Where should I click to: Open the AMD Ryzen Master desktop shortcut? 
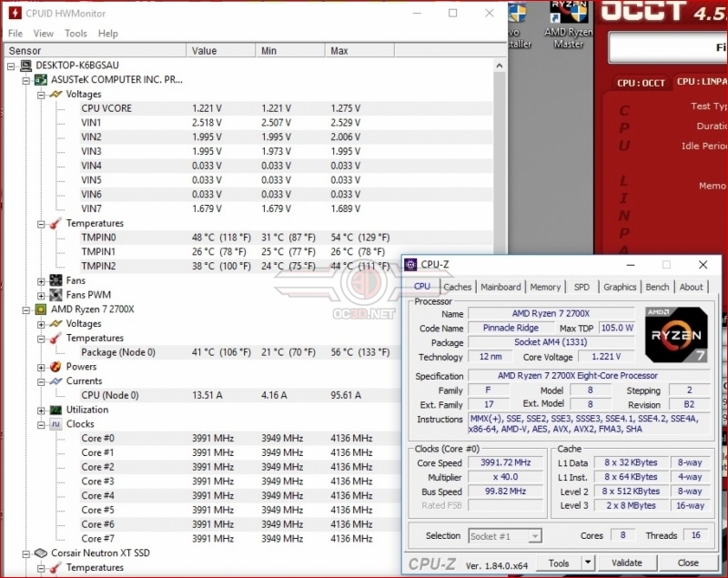pyautogui.click(x=568, y=25)
